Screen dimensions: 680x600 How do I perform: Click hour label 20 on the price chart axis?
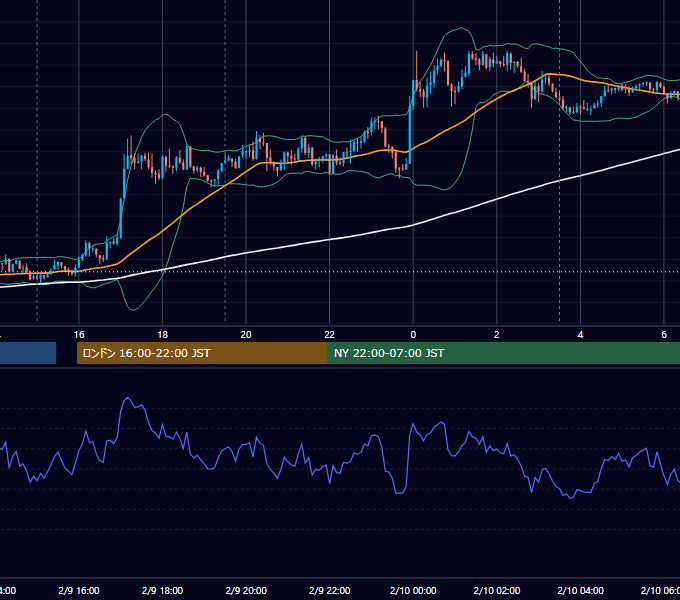tap(246, 335)
